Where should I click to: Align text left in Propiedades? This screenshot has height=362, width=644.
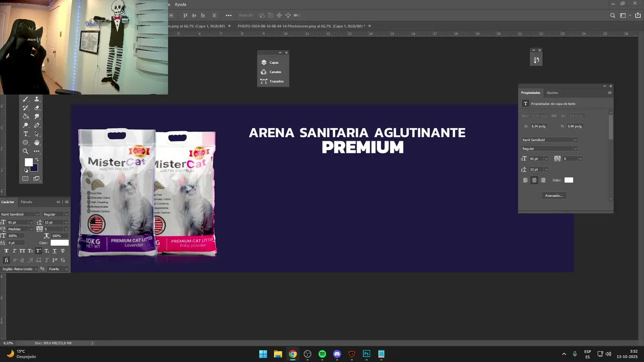[525, 180]
